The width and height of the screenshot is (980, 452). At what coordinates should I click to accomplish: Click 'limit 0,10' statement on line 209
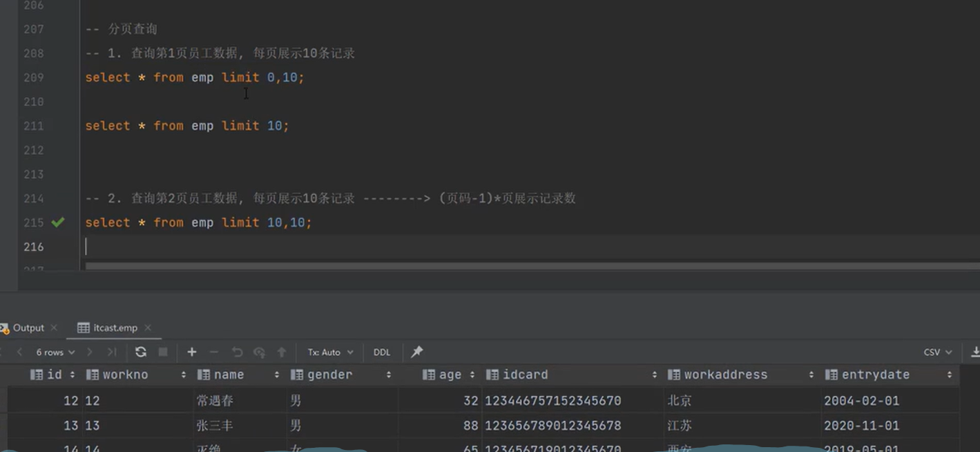click(263, 77)
